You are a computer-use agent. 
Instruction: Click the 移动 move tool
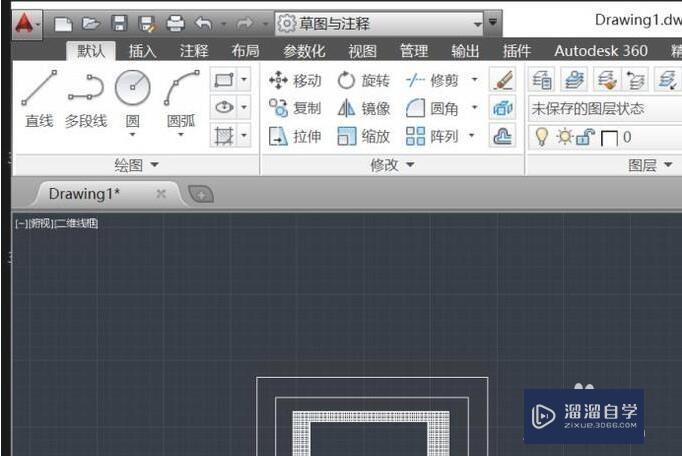coord(295,80)
